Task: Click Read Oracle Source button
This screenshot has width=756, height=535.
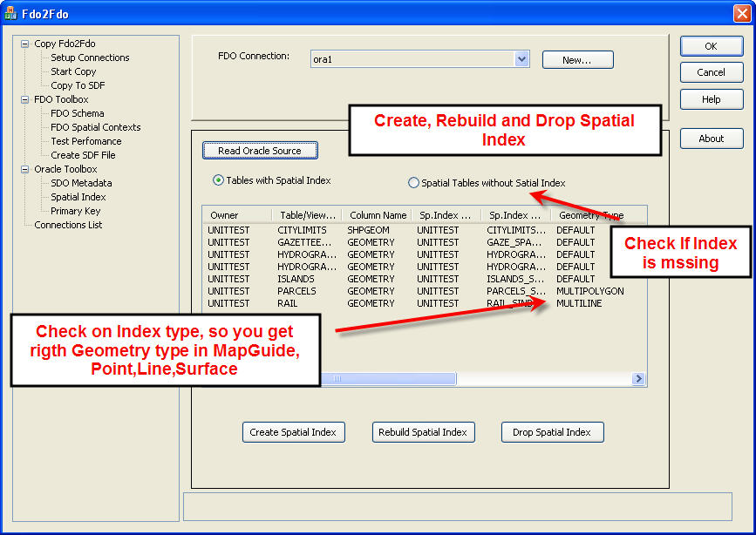Action: (260, 151)
